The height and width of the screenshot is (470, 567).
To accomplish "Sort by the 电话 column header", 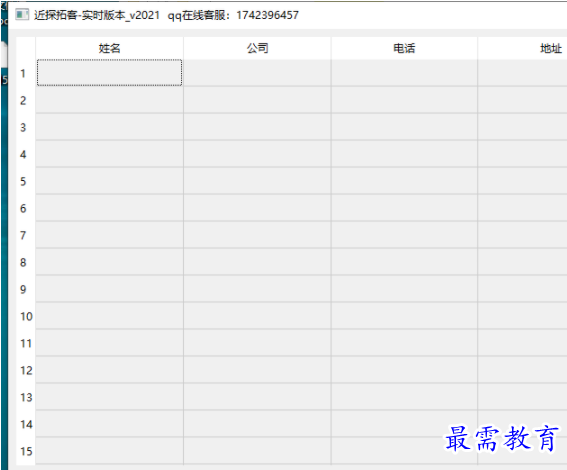I will click(x=404, y=48).
